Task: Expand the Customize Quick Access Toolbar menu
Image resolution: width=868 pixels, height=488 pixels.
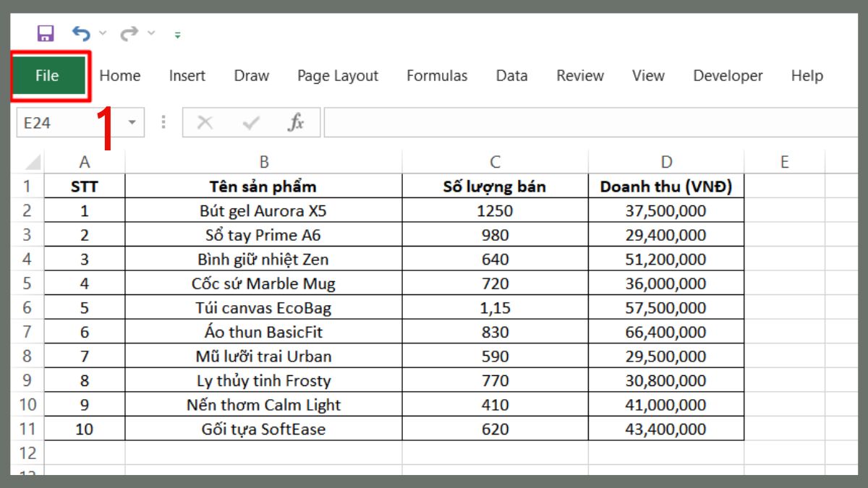Action: tap(177, 35)
